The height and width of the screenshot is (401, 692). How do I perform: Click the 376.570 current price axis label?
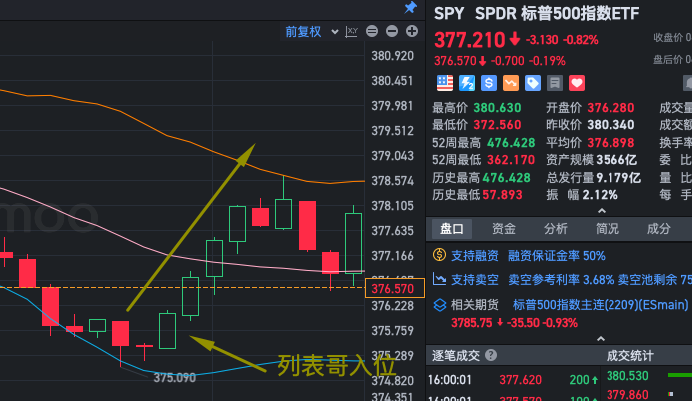click(395, 289)
